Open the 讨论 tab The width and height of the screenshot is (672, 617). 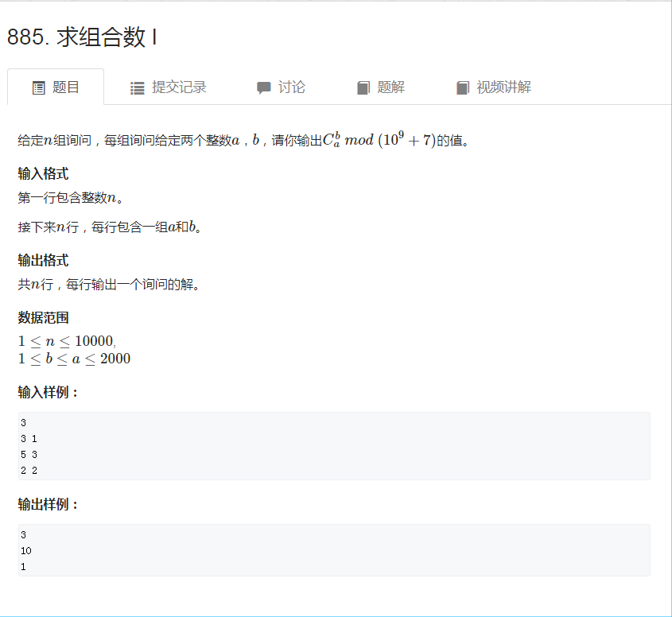(288, 87)
